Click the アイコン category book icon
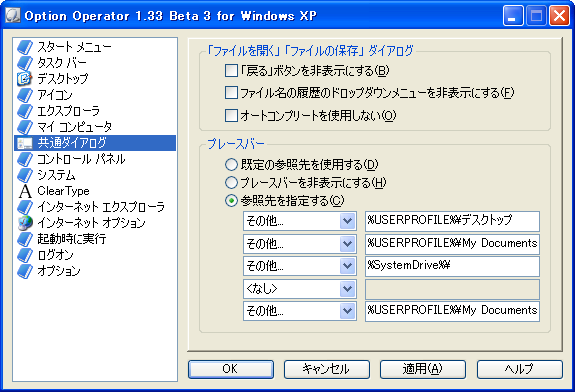Image resolution: width=575 pixels, height=392 pixels. pos(25,95)
